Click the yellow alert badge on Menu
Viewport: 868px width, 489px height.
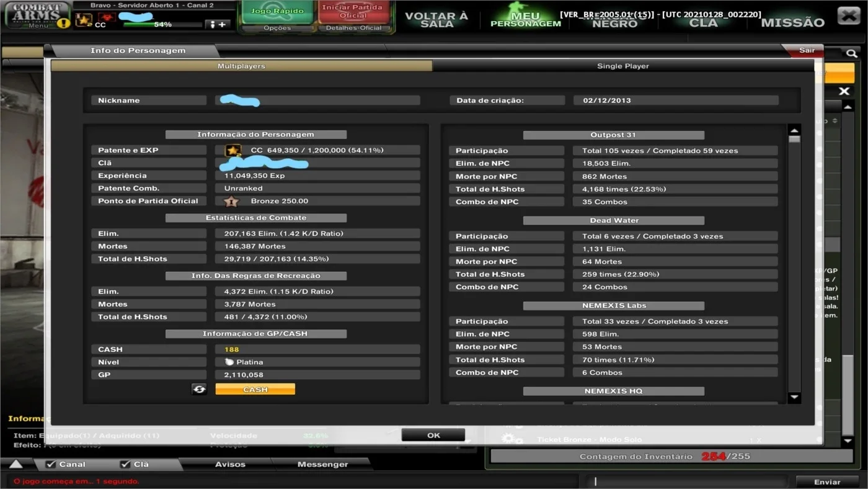coord(64,24)
